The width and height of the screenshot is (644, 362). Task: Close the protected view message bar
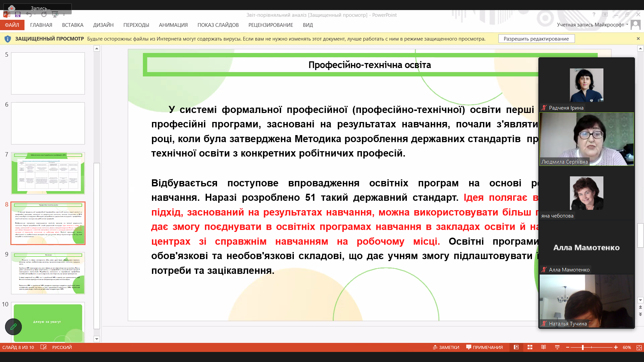click(638, 39)
